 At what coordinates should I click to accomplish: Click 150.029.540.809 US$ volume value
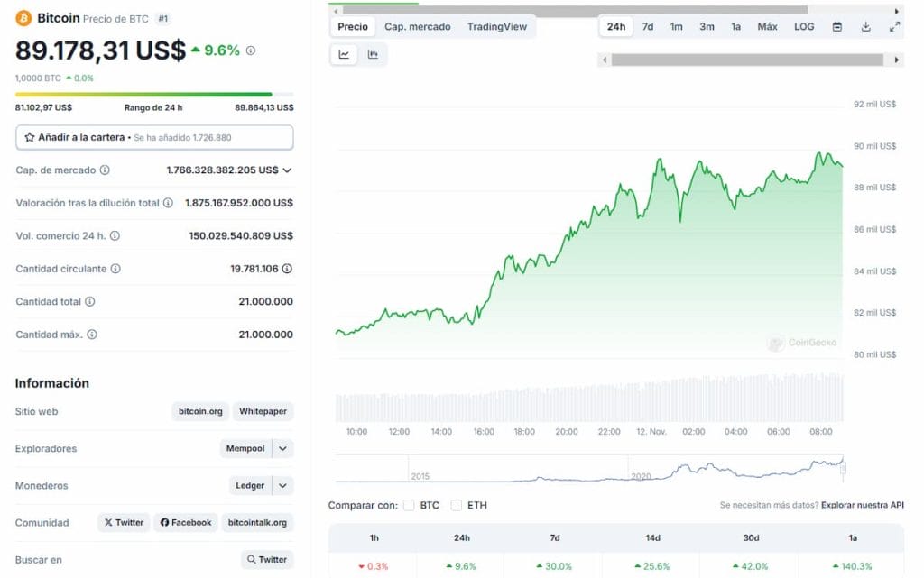tap(241, 236)
